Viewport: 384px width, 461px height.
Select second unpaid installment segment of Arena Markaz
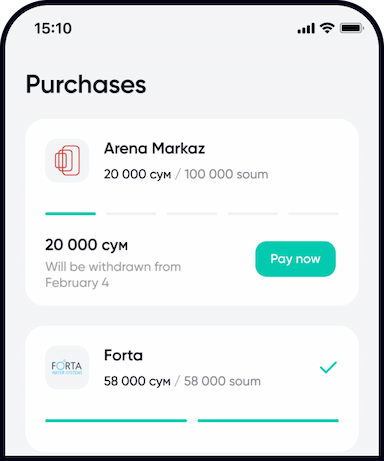[x=131, y=214]
